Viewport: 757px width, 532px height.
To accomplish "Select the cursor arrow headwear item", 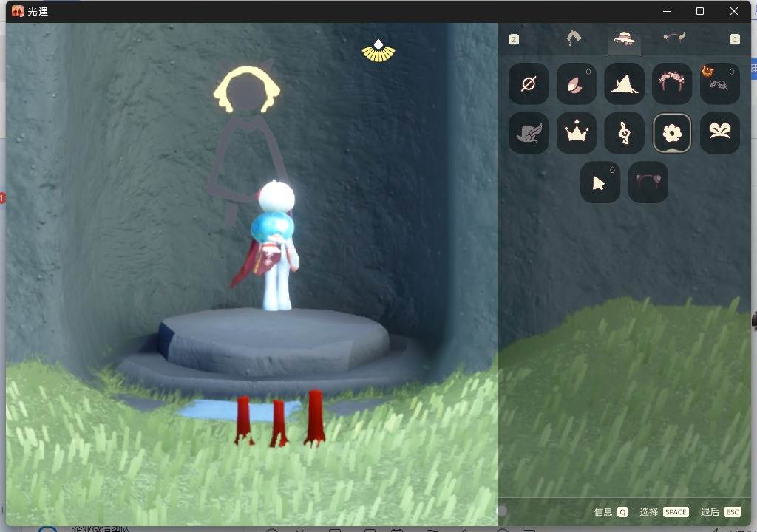I will pyautogui.click(x=600, y=182).
